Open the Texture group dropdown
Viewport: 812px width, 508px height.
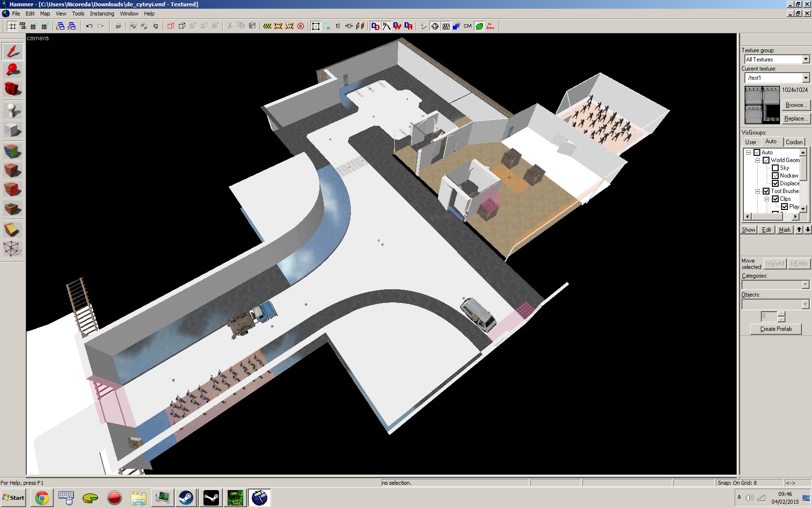pos(805,60)
